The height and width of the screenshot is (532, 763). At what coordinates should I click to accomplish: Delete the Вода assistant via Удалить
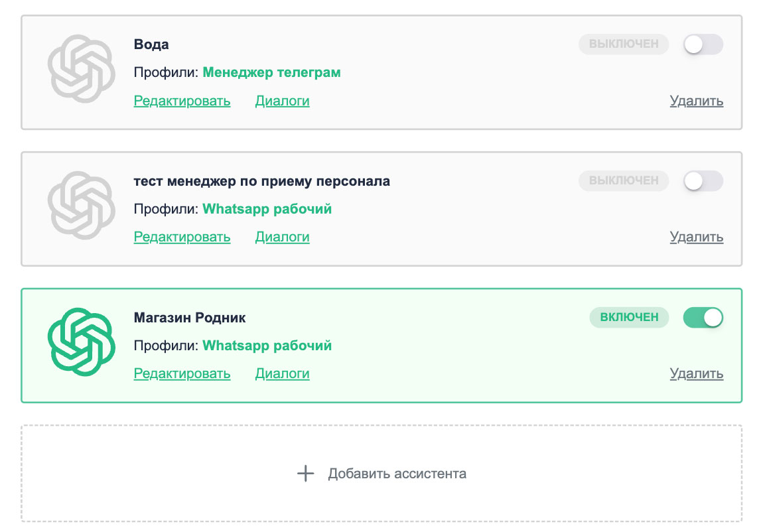696,101
